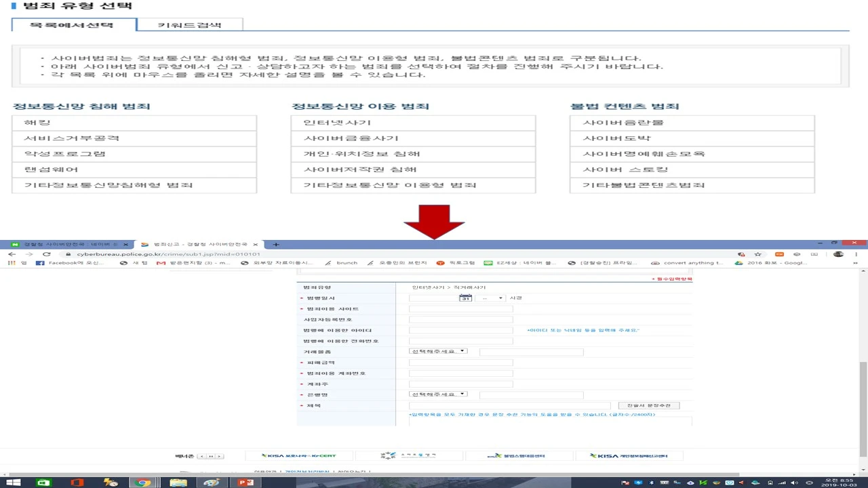Open the 2016 화보 Google bookmark
This screenshot has height=488, width=868.
[772, 263]
